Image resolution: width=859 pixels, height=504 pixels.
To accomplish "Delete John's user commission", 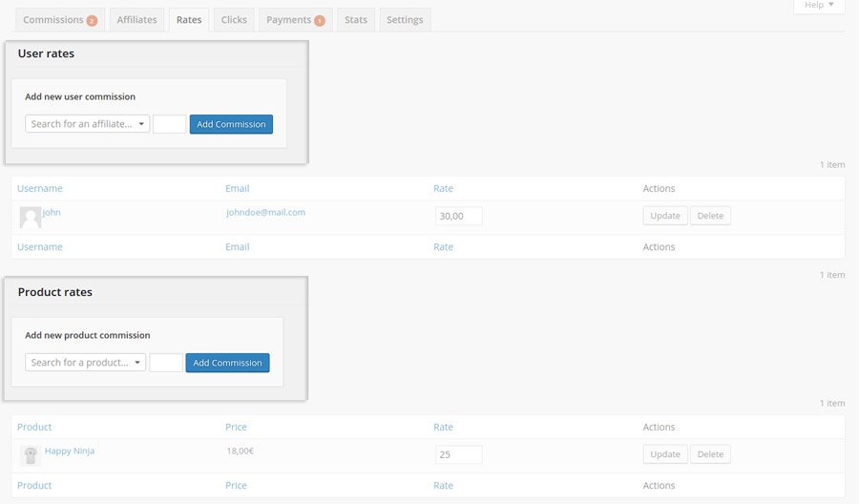I will (x=710, y=216).
